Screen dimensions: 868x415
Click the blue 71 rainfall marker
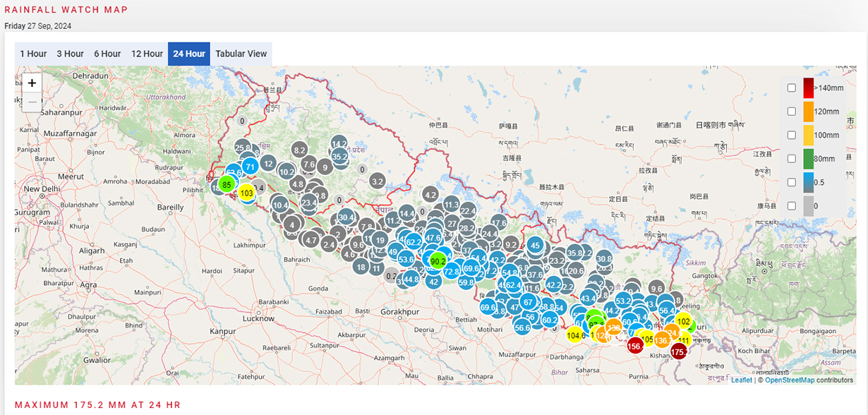(x=251, y=166)
